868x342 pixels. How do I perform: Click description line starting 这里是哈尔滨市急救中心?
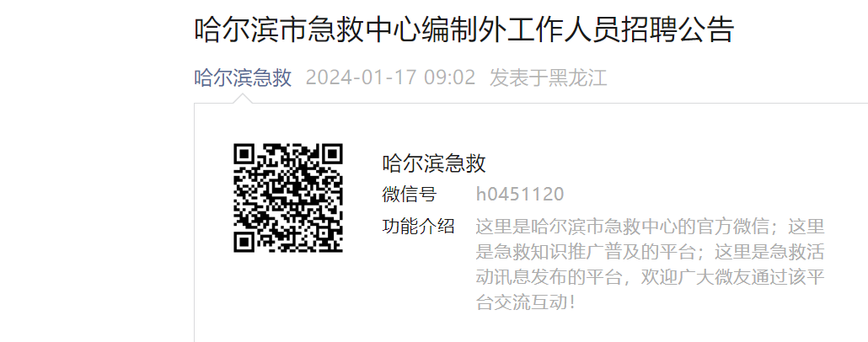651,227
